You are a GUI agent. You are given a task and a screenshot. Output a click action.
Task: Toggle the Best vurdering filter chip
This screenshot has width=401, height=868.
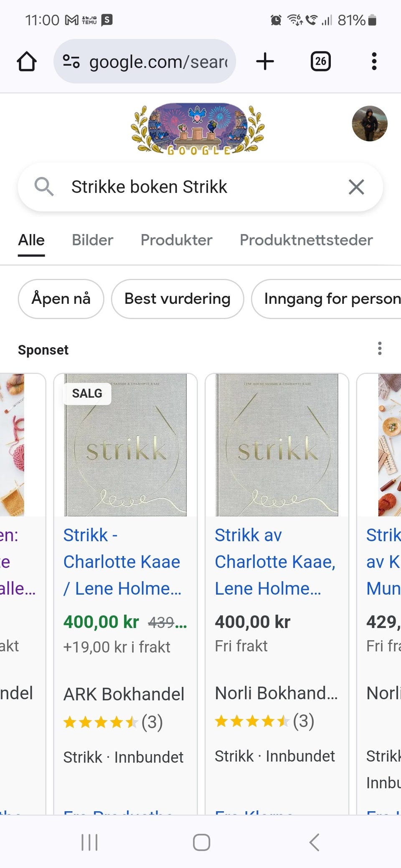pos(178,299)
